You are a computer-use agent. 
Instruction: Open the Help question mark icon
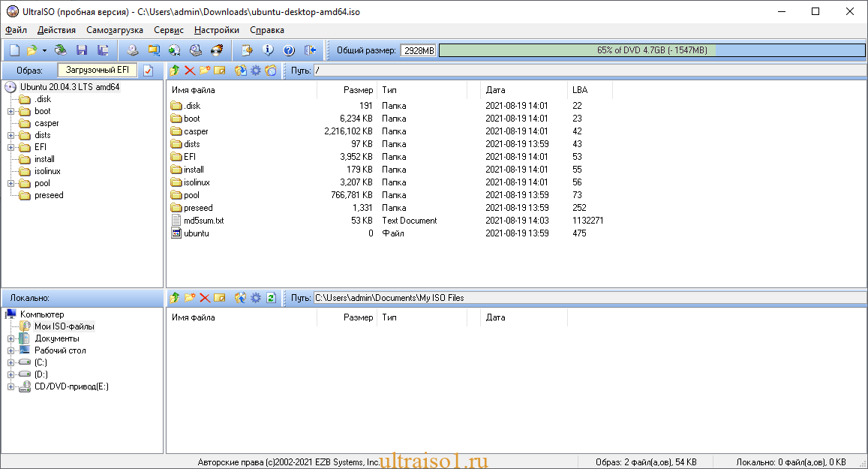pyautogui.click(x=289, y=50)
